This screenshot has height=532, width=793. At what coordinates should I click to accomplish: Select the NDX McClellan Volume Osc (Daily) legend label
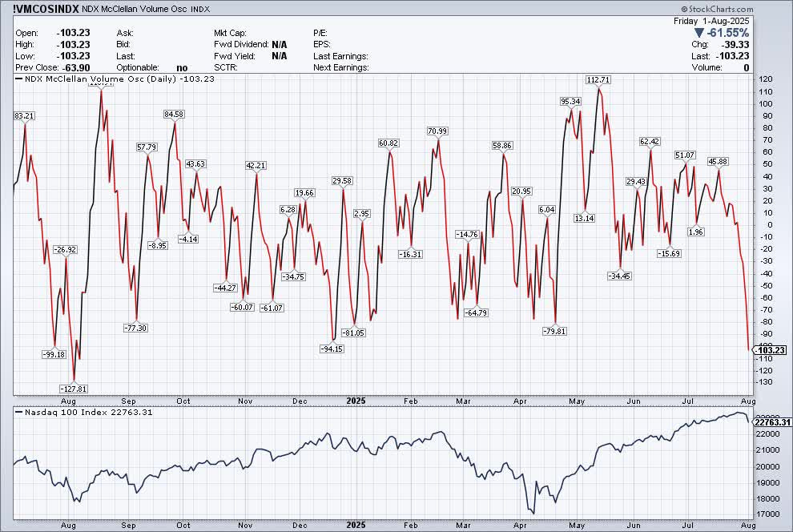[87, 79]
